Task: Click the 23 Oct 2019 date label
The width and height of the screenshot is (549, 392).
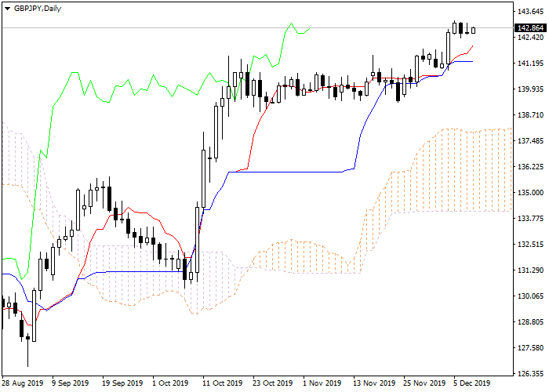Action: [x=273, y=383]
